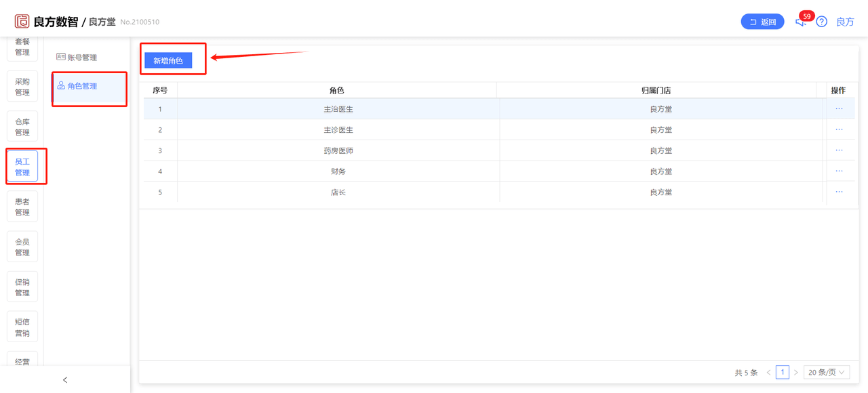Open the notification speaker icon with badge 59

point(801,22)
